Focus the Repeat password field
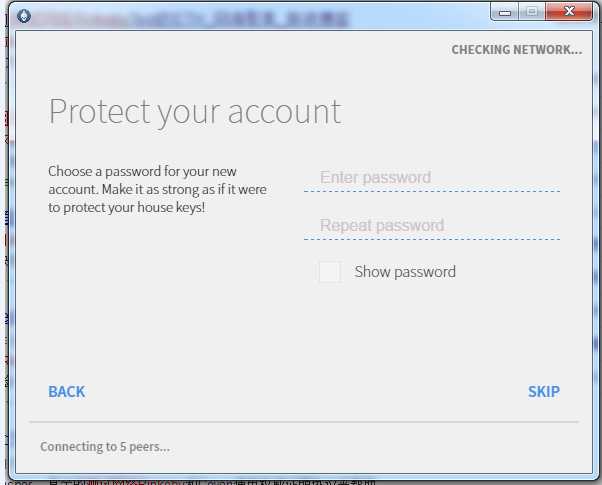The image size is (602, 485). pyautogui.click(x=431, y=226)
